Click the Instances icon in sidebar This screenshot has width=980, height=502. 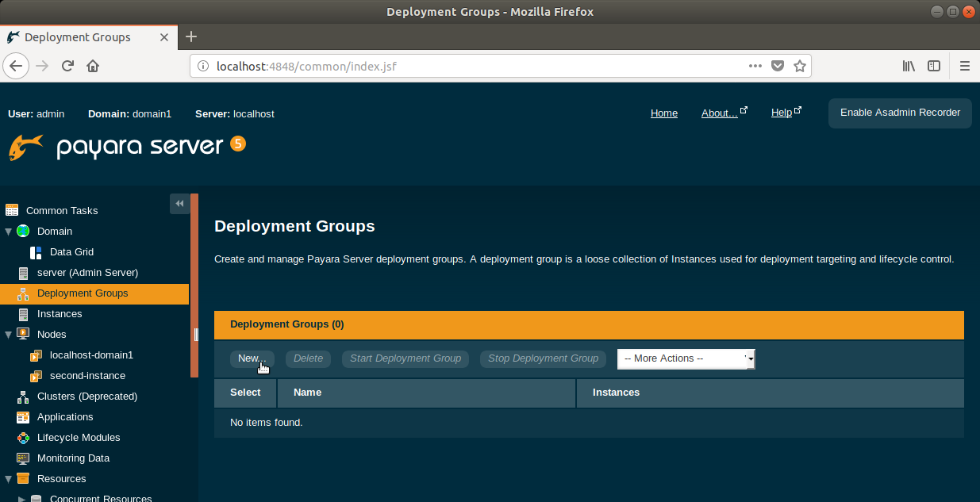(23, 314)
